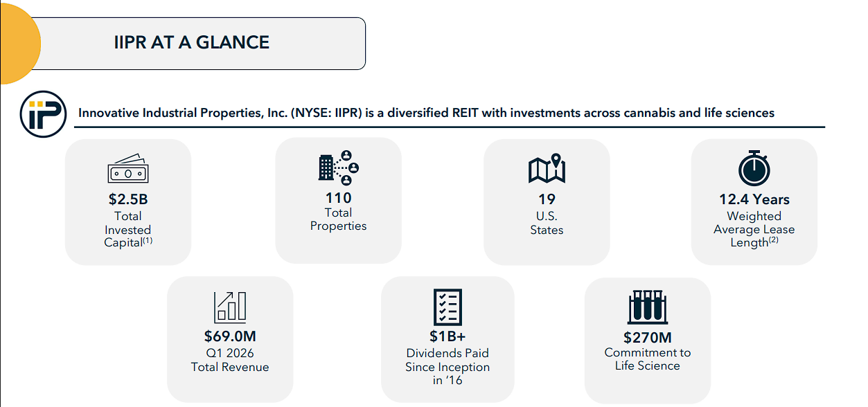
Task: Click the footnote (1) after Capital
Action: (x=148, y=241)
